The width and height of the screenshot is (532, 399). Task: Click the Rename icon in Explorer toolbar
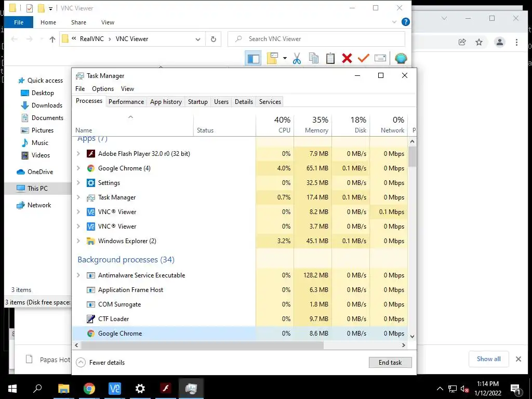click(x=380, y=58)
